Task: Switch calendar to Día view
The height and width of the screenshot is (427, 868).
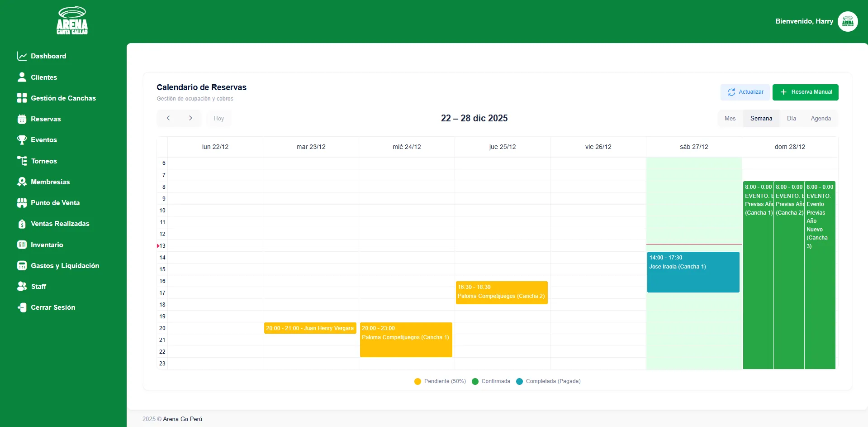Action: point(791,119)
